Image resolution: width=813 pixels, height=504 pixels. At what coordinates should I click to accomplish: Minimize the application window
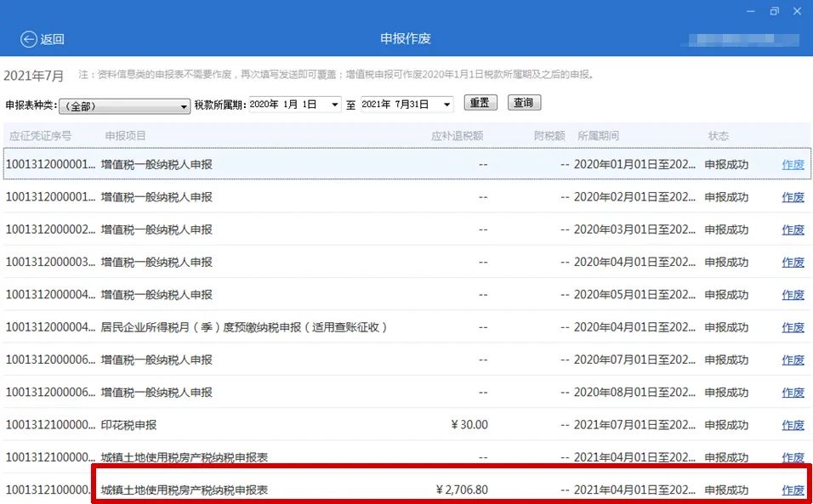coord(751,11)
